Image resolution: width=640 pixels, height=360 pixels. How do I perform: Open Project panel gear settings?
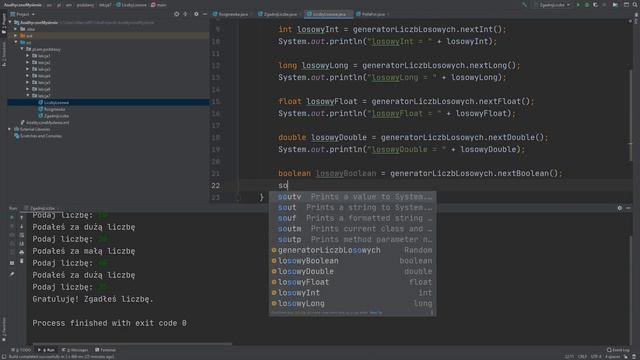click(x=196, y=14)
